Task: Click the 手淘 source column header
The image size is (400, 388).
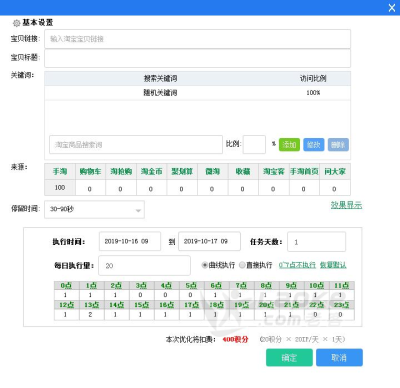Action: pyautogui.click(x=60, y=172)
